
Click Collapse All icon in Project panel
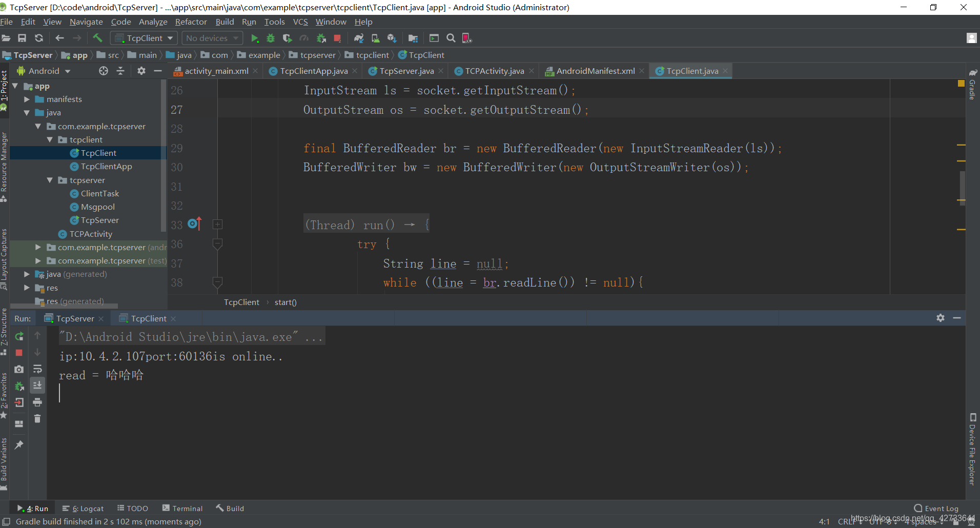(120, 71)
